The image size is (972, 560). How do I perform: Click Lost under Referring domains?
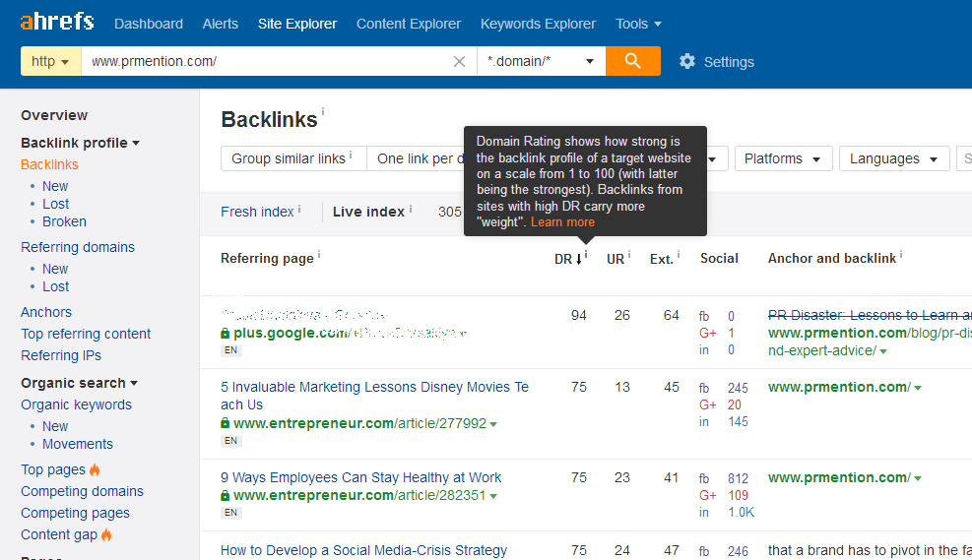[x=56, y=286]
